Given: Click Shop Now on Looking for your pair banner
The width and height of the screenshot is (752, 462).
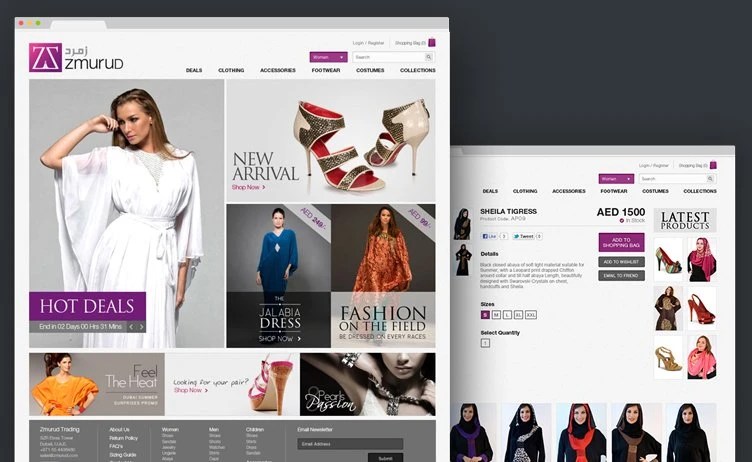Looking at the screenshot, I should 190,390.
